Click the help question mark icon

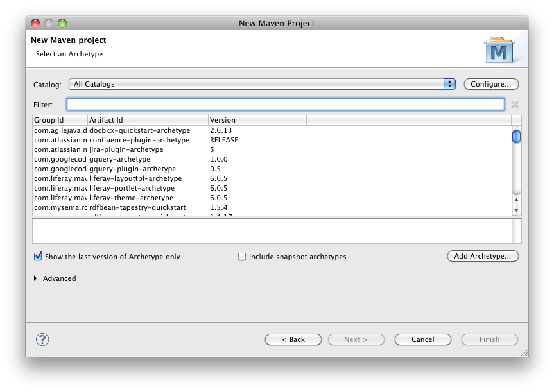(x=42, y=339)
